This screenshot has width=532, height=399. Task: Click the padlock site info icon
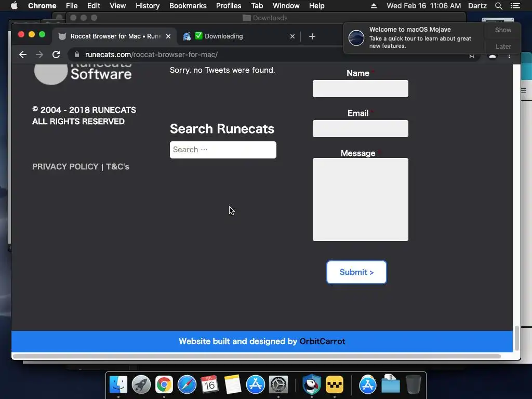77,55
